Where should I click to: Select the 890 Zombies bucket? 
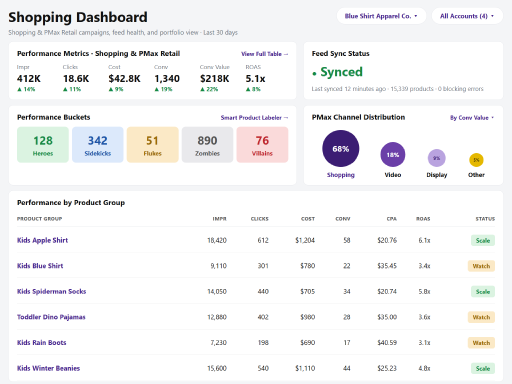point(207,145)
